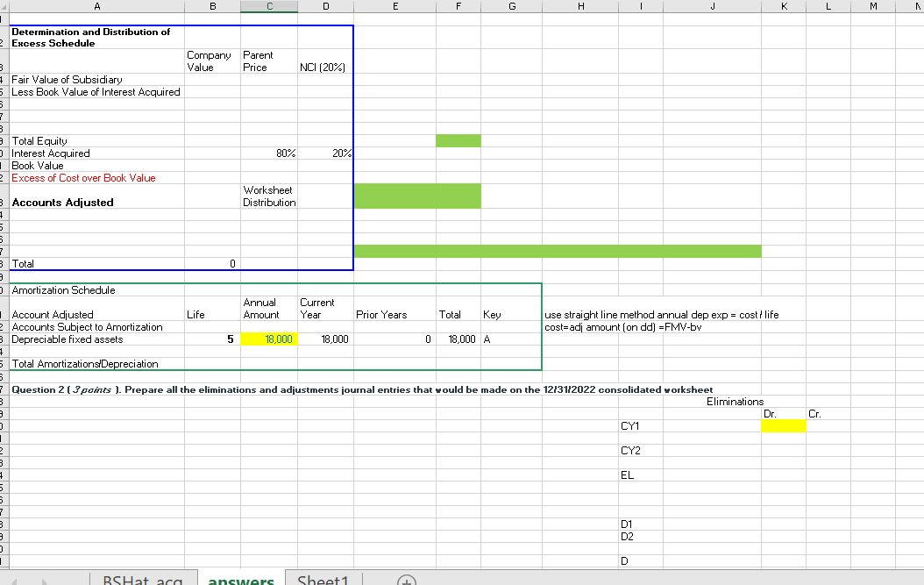The image size is (924, 585).
Task: Select the 'Worksheet Distribution' cell
Action: click(269, 196)
